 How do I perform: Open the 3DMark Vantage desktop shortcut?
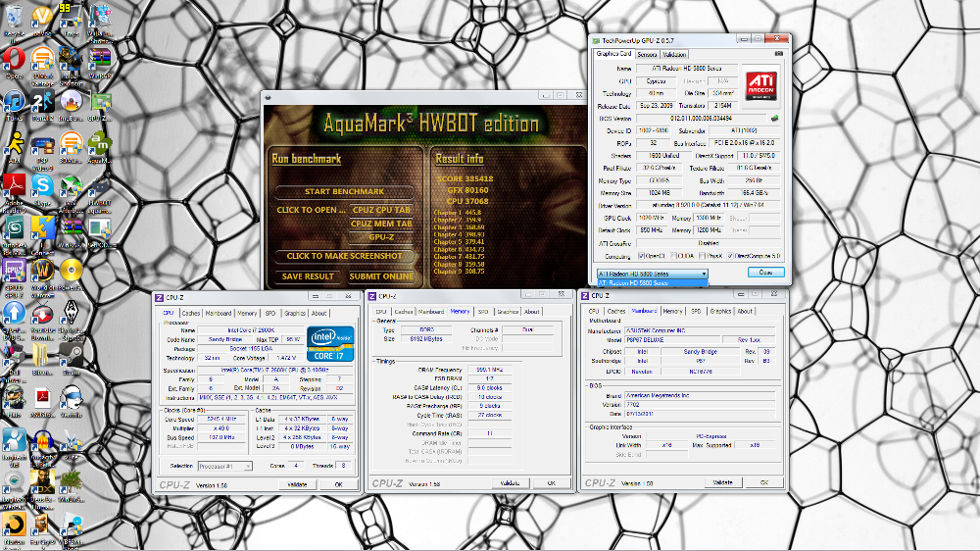click(x=42, y=61)
